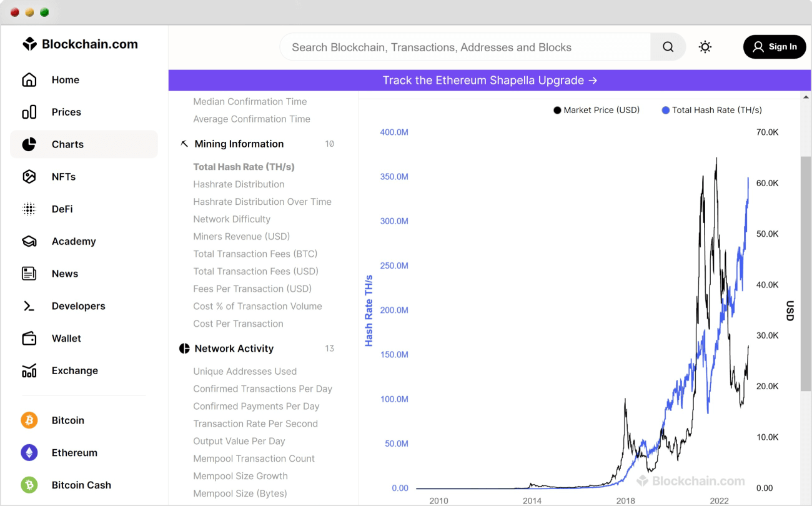Click the Charts pie icon
The width and height of the screenshot is (812, 506).
(29, 144)
